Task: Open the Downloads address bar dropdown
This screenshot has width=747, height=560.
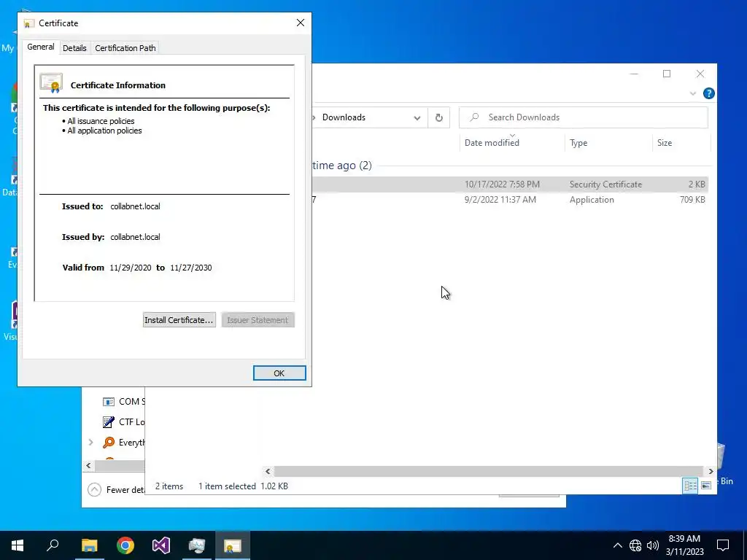Action: [x=417, y=117]
